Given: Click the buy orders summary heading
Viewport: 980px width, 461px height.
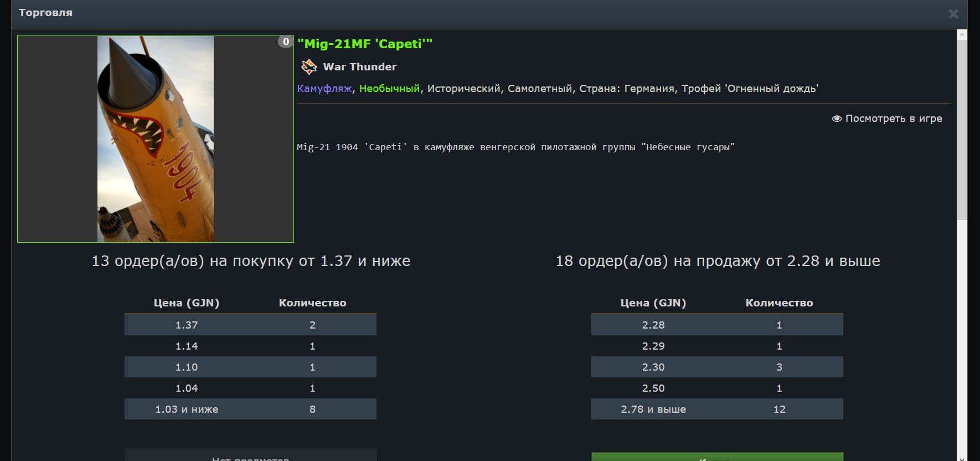Looking at the screenshot, I should 251,261.
